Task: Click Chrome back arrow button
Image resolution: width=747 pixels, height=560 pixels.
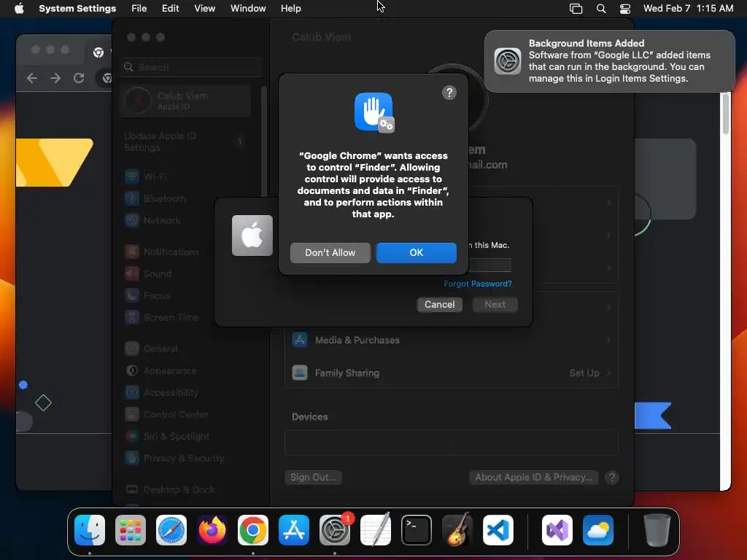Action: pyautogui.click(x=32, y=78)
